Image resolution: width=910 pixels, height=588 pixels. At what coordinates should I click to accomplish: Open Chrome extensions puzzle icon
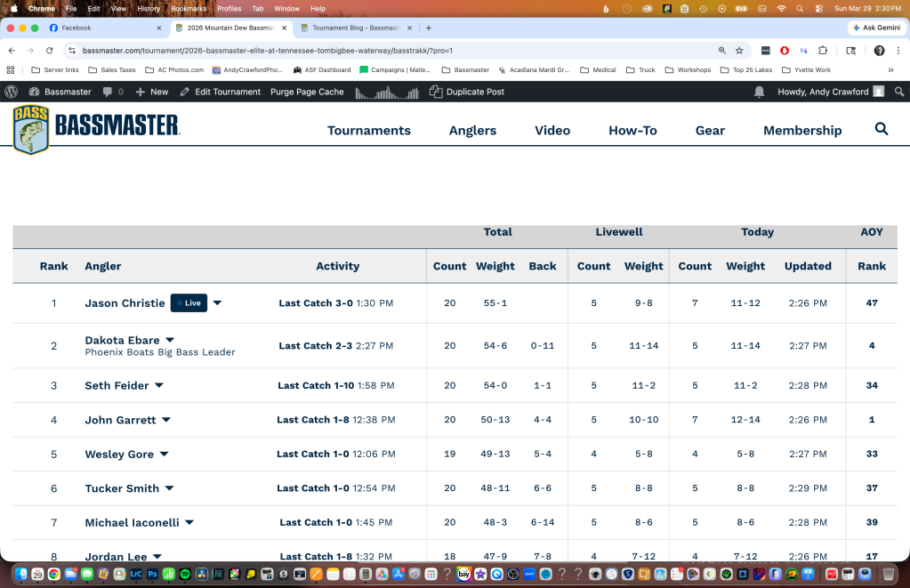point(823,51)
